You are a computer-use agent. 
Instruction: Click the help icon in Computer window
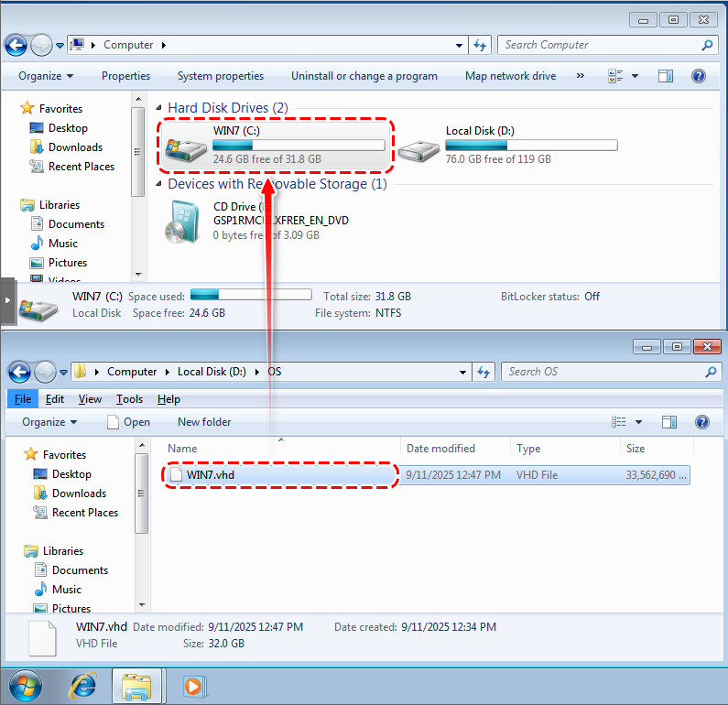tap(698, 76)
